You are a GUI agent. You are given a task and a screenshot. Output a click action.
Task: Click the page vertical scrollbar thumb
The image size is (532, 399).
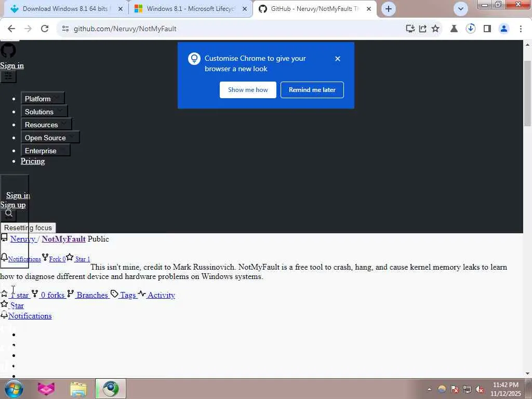(528, 94)
